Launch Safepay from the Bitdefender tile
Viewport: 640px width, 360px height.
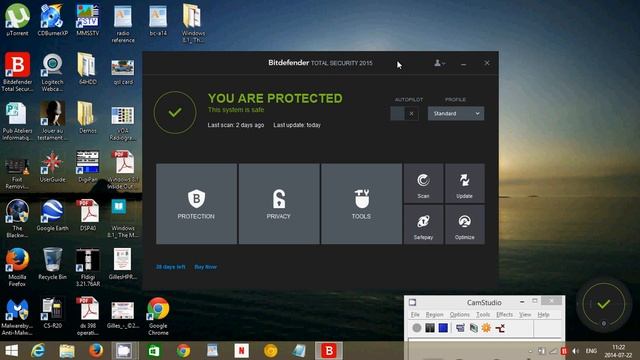click(423, 224)
